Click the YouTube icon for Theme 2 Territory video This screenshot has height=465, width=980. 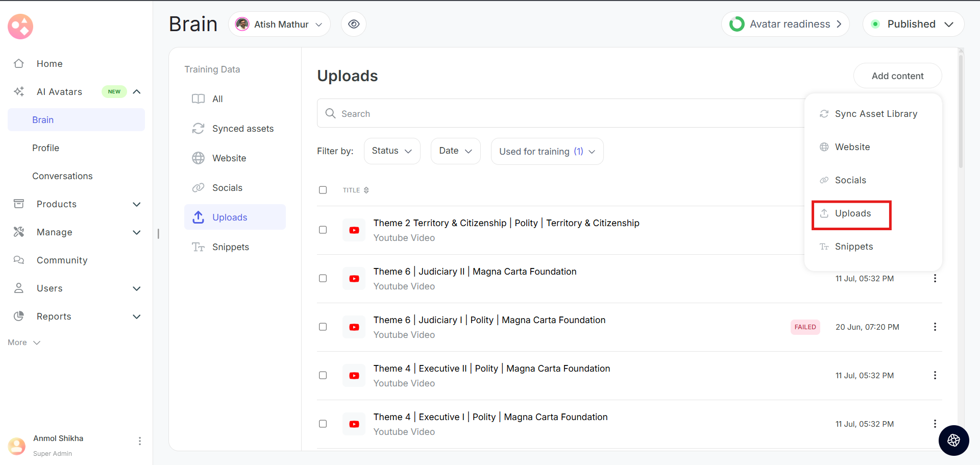[354, 230]
